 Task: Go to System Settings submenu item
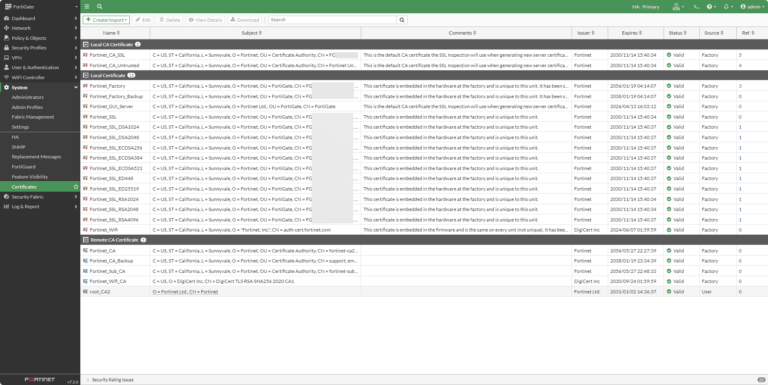coord(20,127)
